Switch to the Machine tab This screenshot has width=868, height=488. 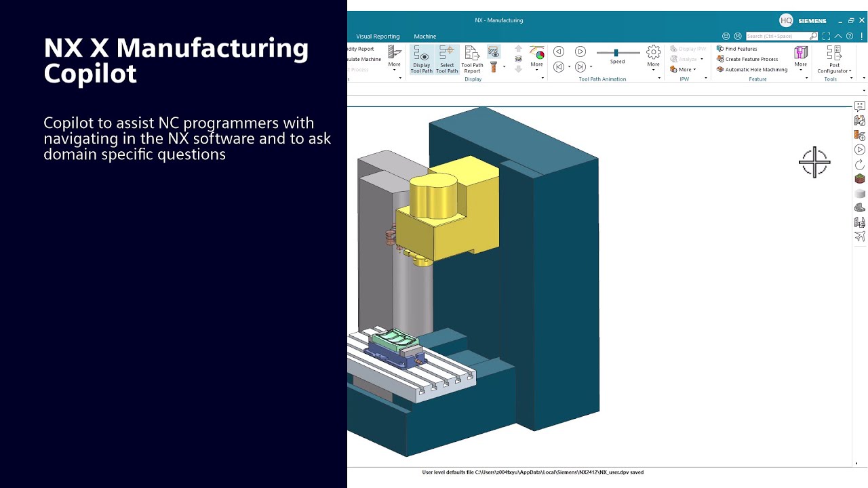(425, 36)
